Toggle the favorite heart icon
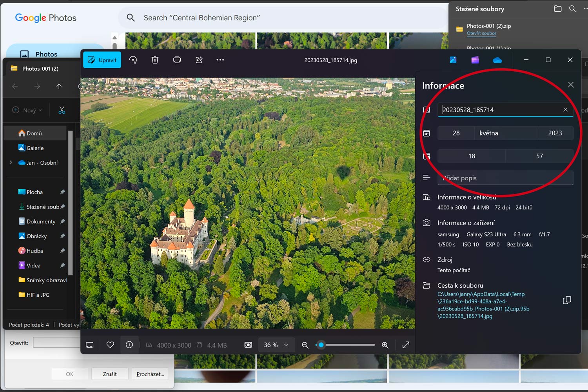The width and height of the screenshot is (588, 392). [x=110, y=345]
